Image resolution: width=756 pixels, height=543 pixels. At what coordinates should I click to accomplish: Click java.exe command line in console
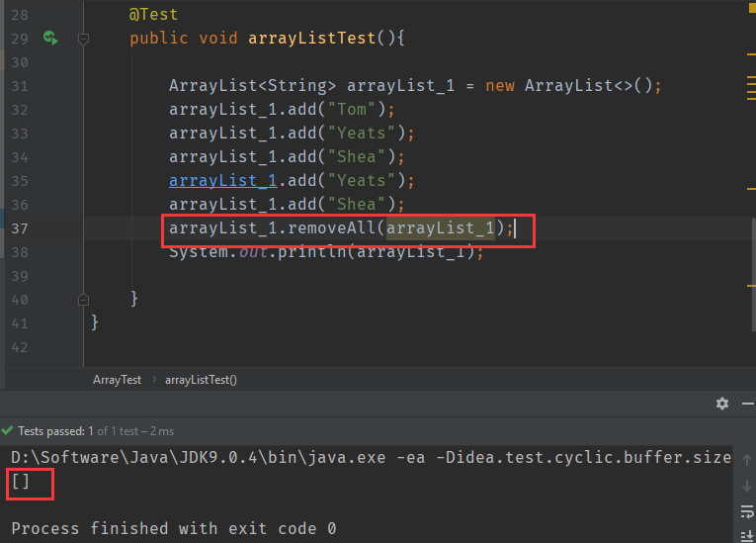[371, 458]
